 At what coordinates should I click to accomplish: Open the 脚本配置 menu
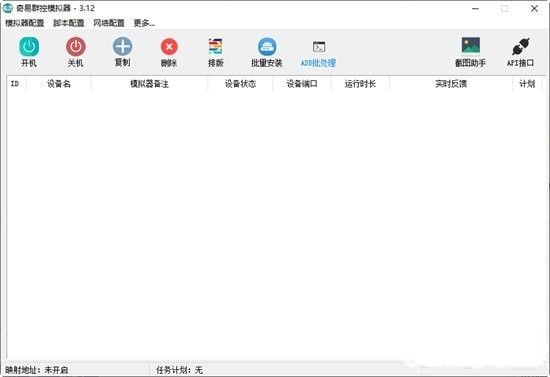pyautogui.click(x=68, y=23)
